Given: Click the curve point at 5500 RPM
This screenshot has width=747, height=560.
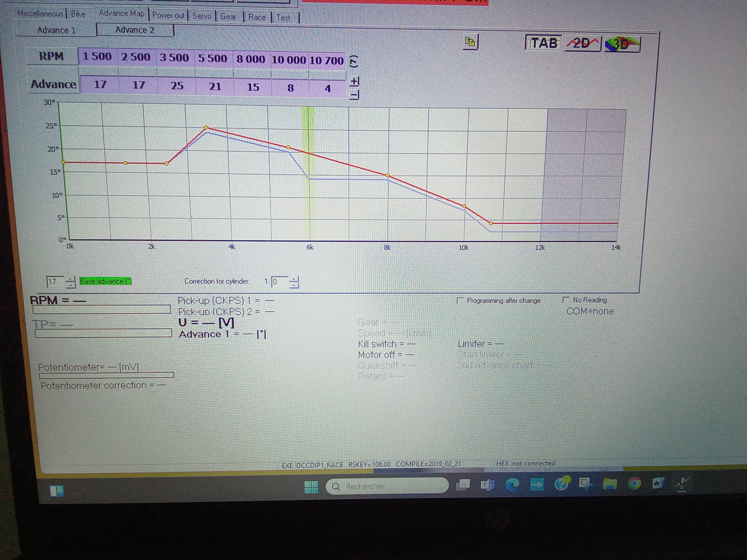Looking at the screenshot, I should (x=288, y=148).
